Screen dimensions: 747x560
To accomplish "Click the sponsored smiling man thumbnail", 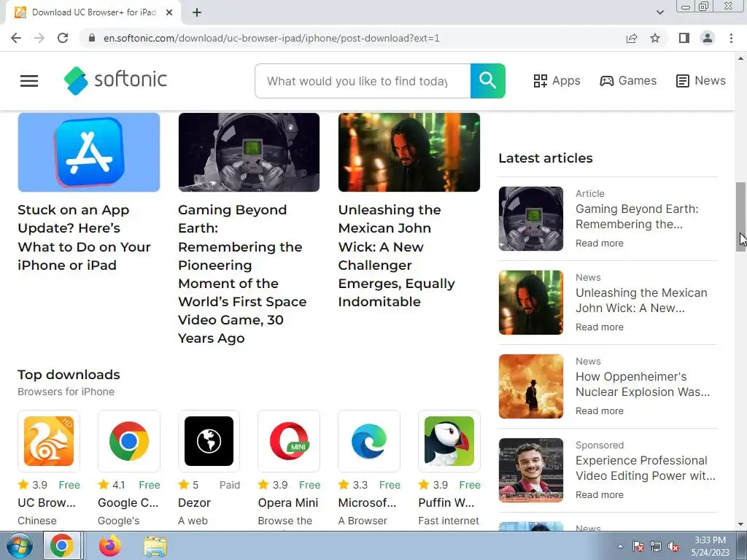I will point(531,470).
